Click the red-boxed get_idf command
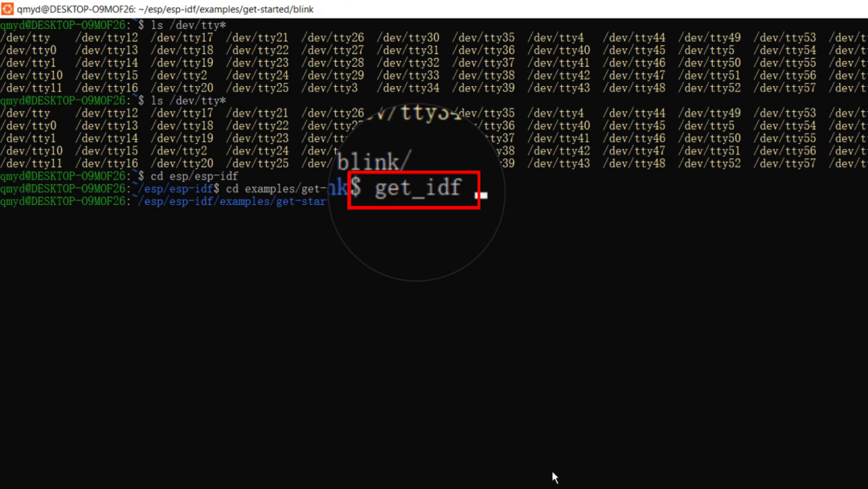 point(414,189)
